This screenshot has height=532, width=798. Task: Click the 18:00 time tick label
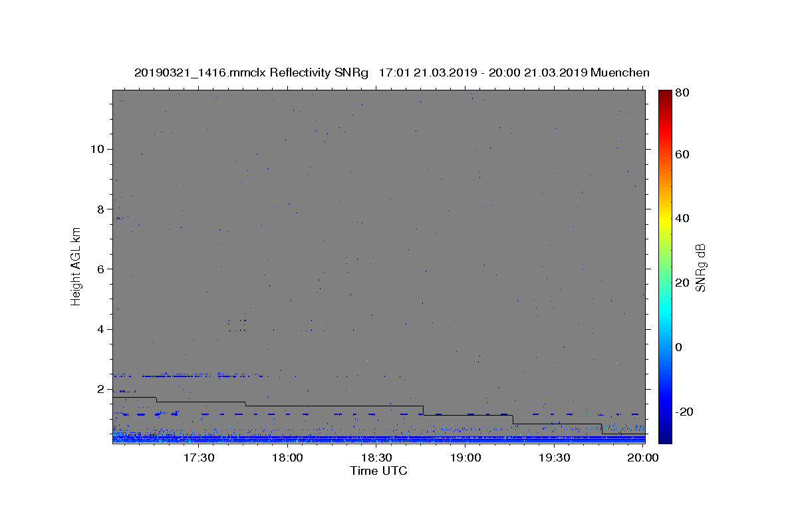coord(287,458)
